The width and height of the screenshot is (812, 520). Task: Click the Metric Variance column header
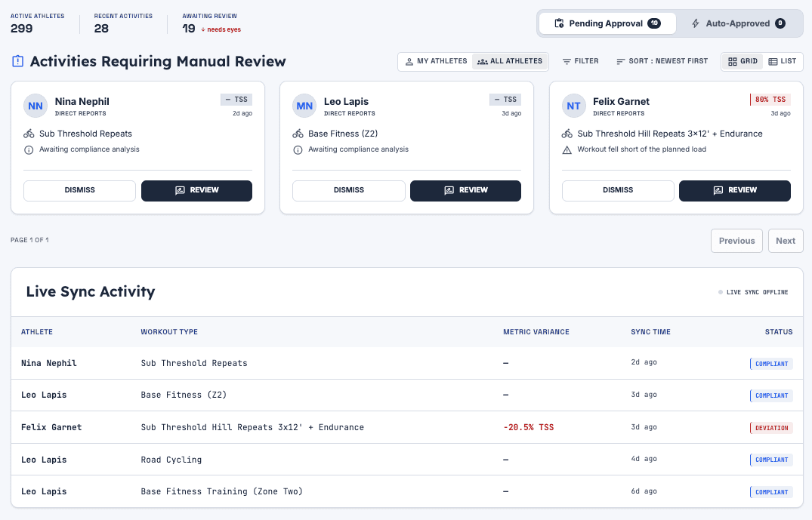coord(536,331)
